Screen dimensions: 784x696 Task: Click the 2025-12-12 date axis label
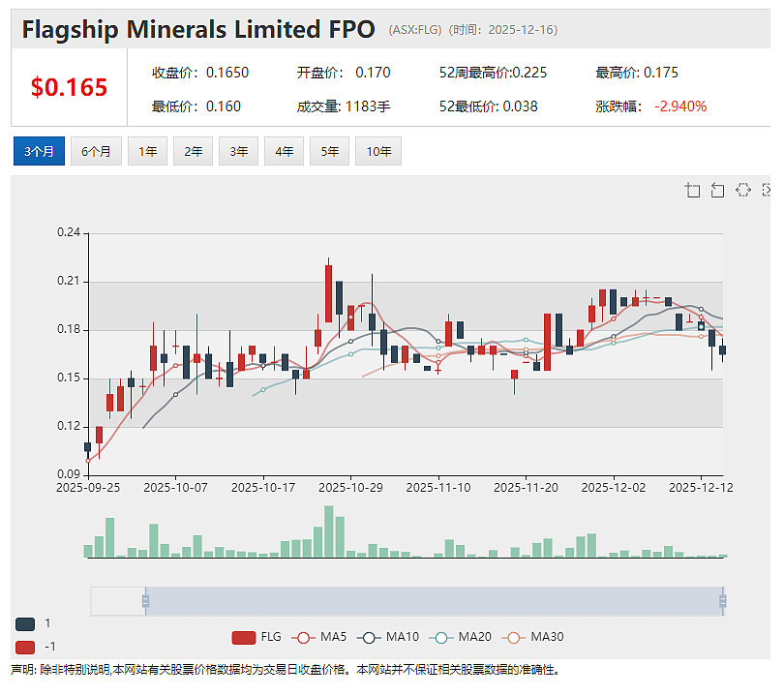(x=701, y=488)
